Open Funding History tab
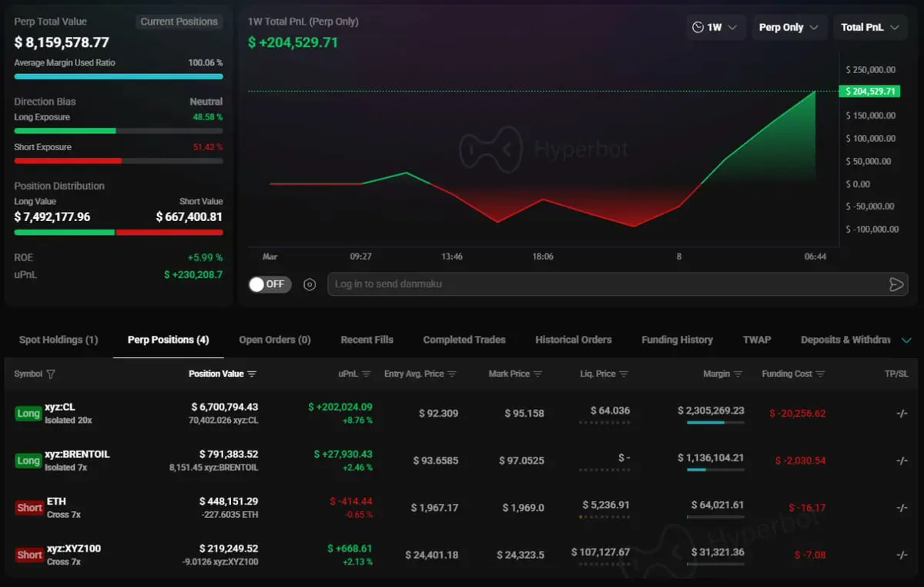This screenshot has width=924, height=587. click(x=677, y=340)
